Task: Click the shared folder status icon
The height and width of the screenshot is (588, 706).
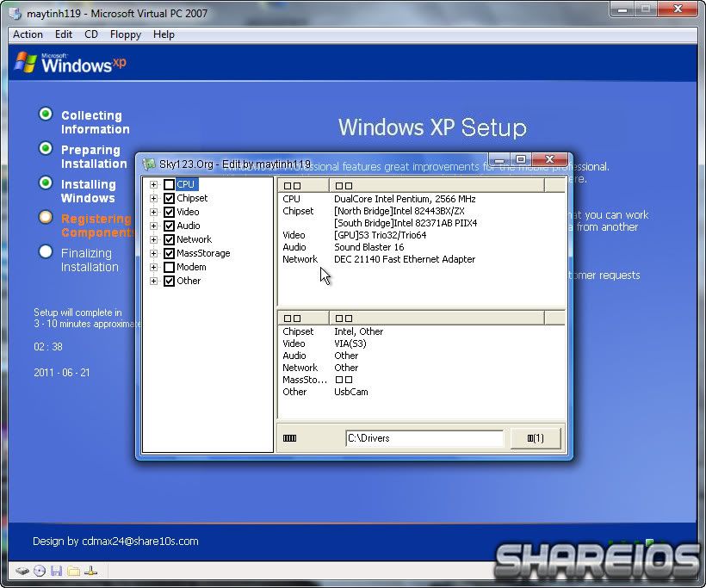Action: 73,572
